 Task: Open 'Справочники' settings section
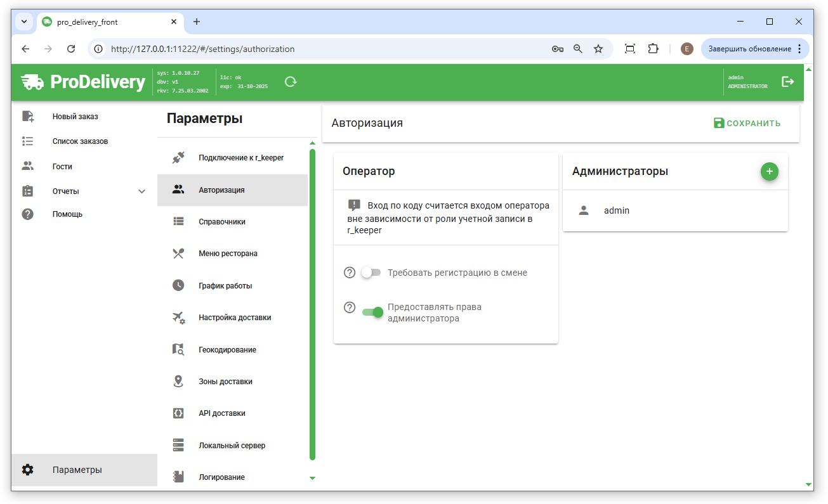click(221, 222)
